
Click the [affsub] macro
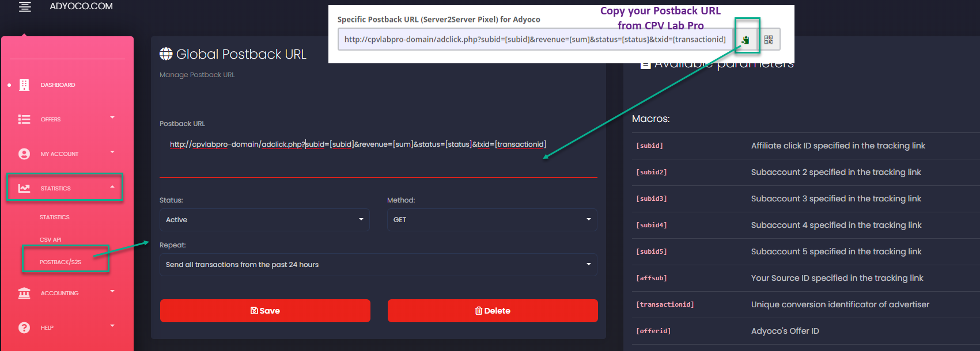(x=651, y=278)
